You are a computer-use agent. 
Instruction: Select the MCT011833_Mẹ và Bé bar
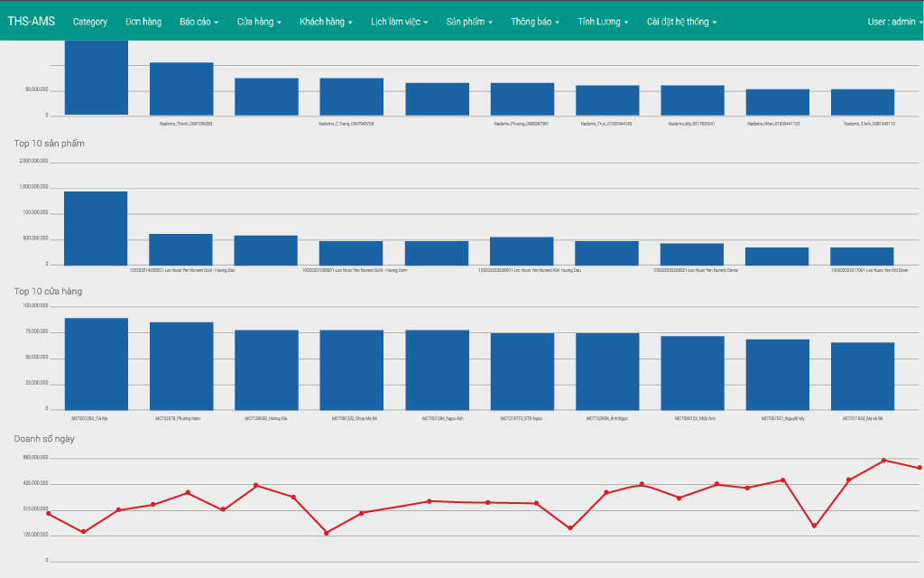(863, 378)
